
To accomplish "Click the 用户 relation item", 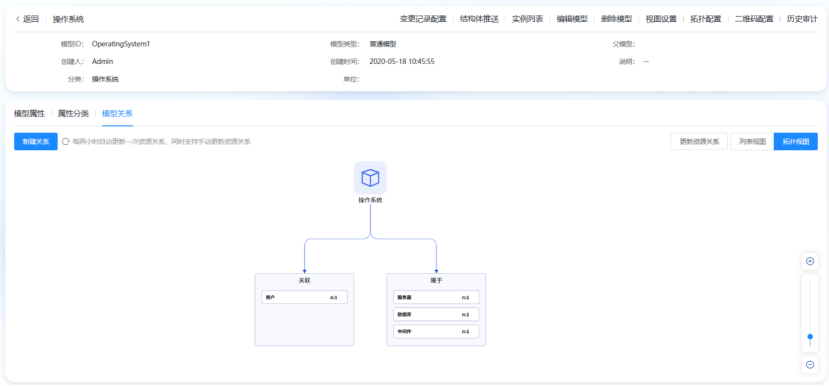I will (305, 297).
